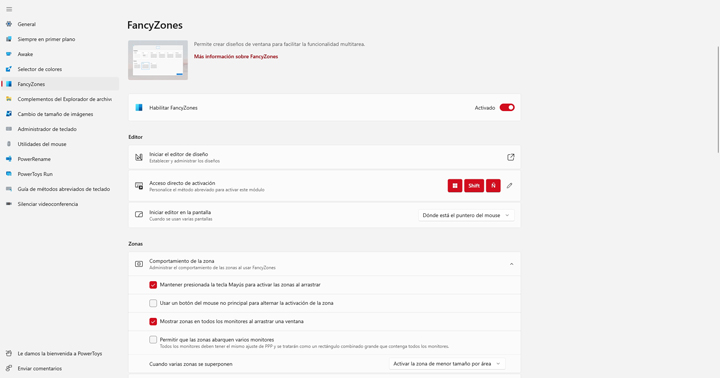Uncheck Mantener presionada la tecla Mayús option
720x378 pixels.
coord(153,285)
